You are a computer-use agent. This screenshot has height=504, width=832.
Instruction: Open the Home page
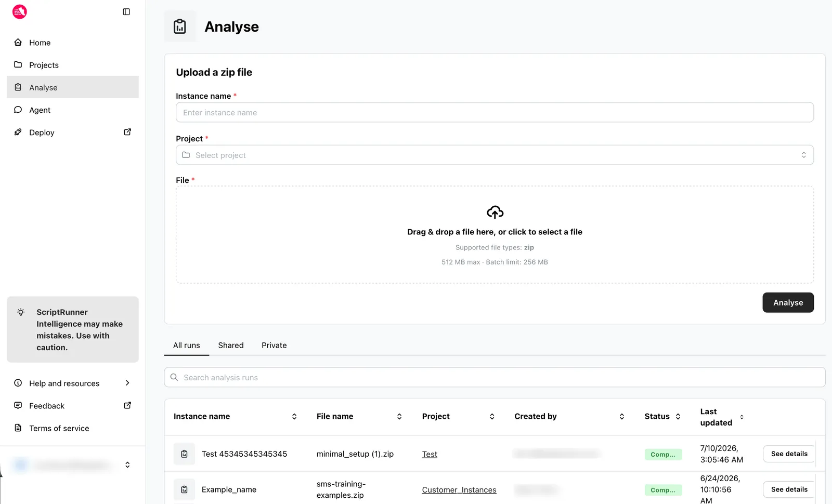[72, 43]
